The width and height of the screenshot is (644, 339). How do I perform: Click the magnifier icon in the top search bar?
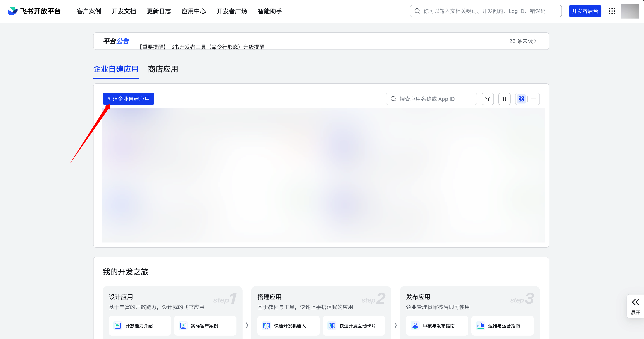[417, 11]
